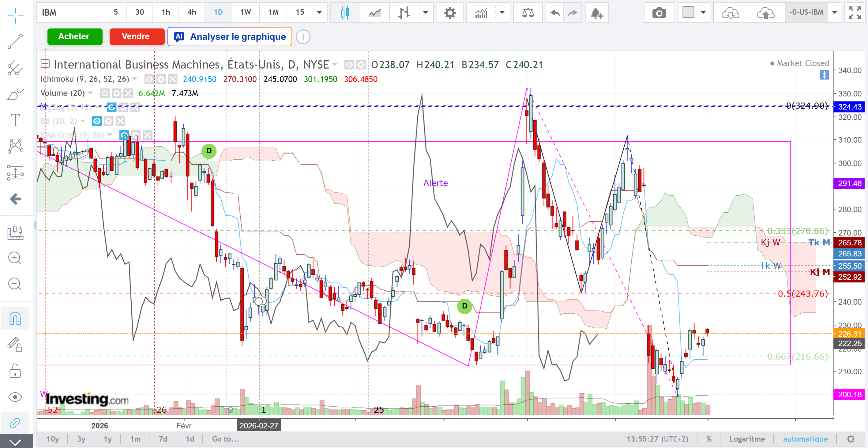Open the indicators menu
Screen dimensions: 868x448
(481, 13)
